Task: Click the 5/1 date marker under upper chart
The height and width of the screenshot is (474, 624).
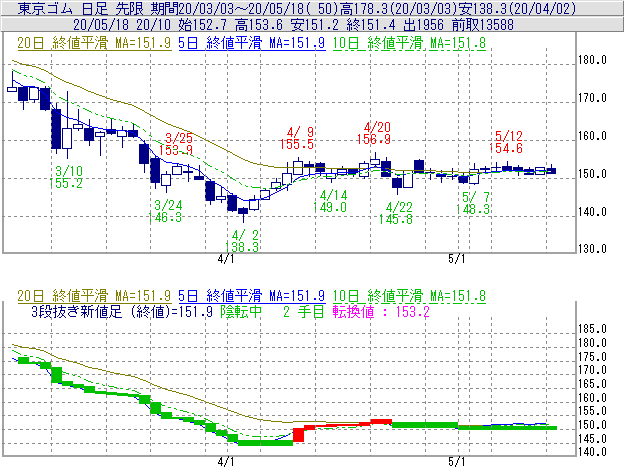Action: pos(456,259)
